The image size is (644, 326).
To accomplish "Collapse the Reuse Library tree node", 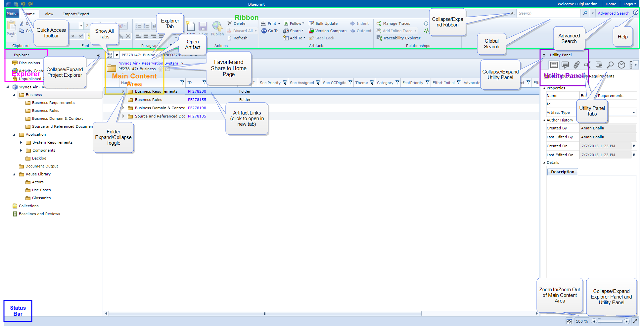I will tap(14, 174).
